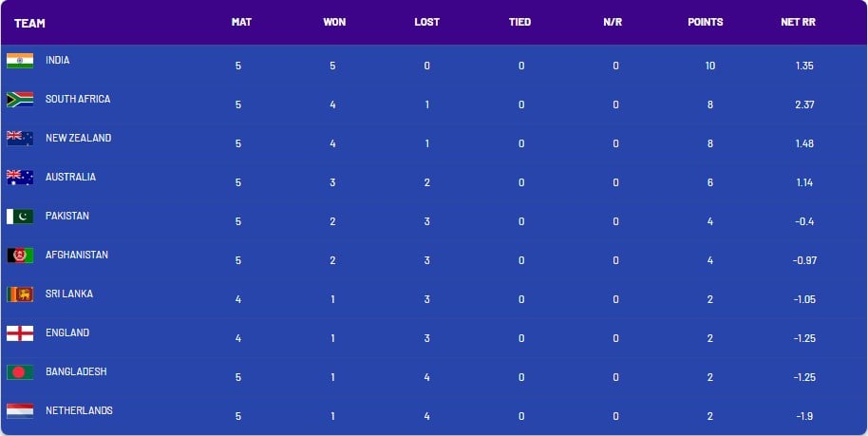The height and width of the screenshot is (436, 868).
Task: Click the South Africa flag icon
Action: point(20,99)
